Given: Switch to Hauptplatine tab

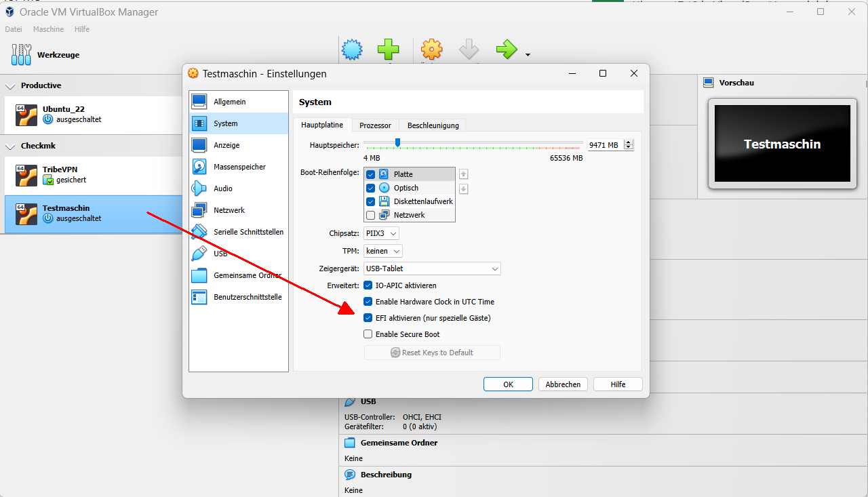Looking at the screenshot, I should [322, 125].
